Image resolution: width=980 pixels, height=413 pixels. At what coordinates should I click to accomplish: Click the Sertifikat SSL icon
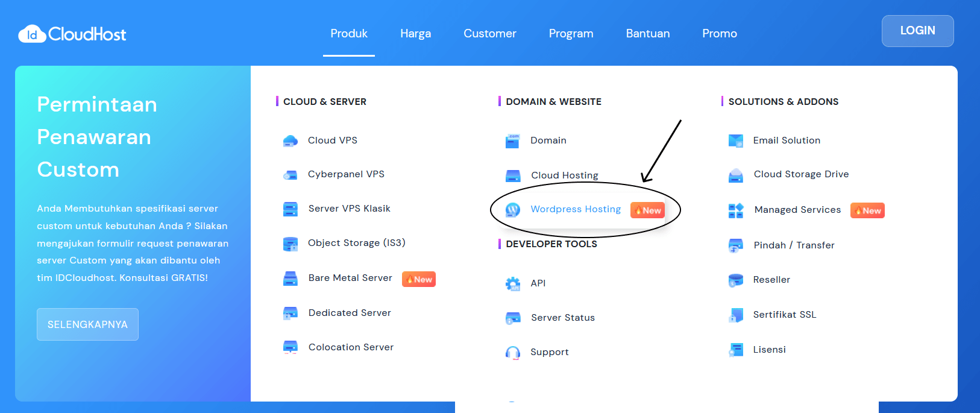pos(736,315)
